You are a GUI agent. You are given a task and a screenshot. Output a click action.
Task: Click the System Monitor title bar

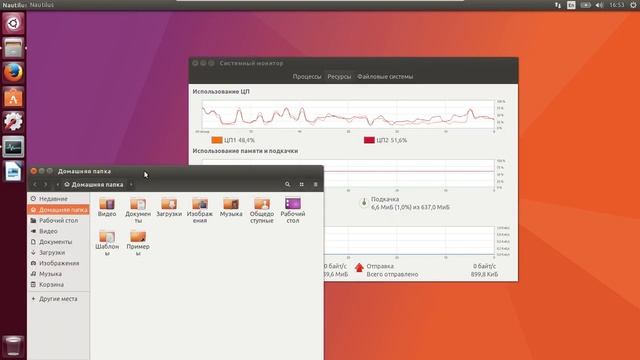353,63
